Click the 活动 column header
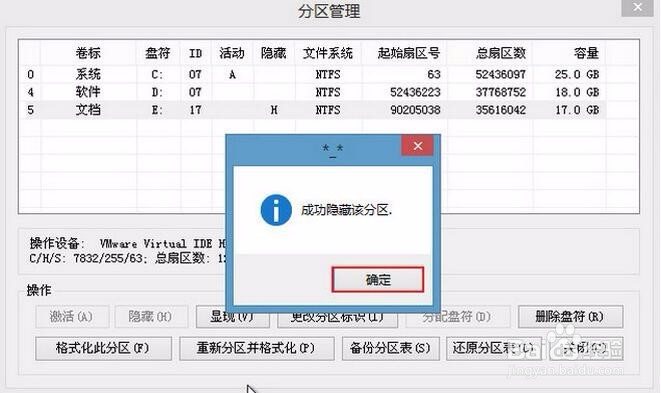 point(232,53)
